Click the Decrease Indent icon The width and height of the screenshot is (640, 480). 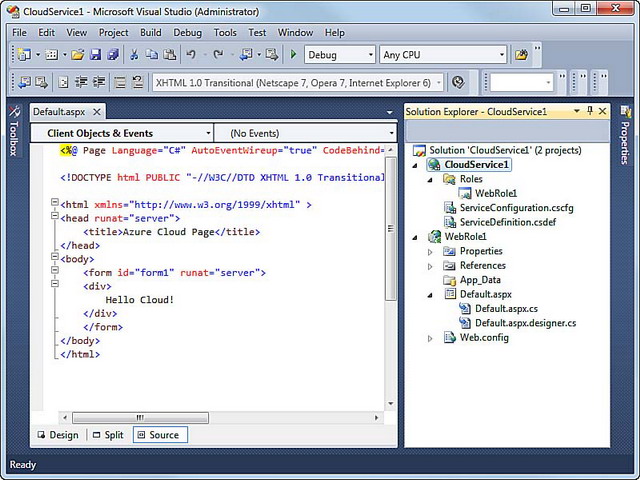point(81,82)
